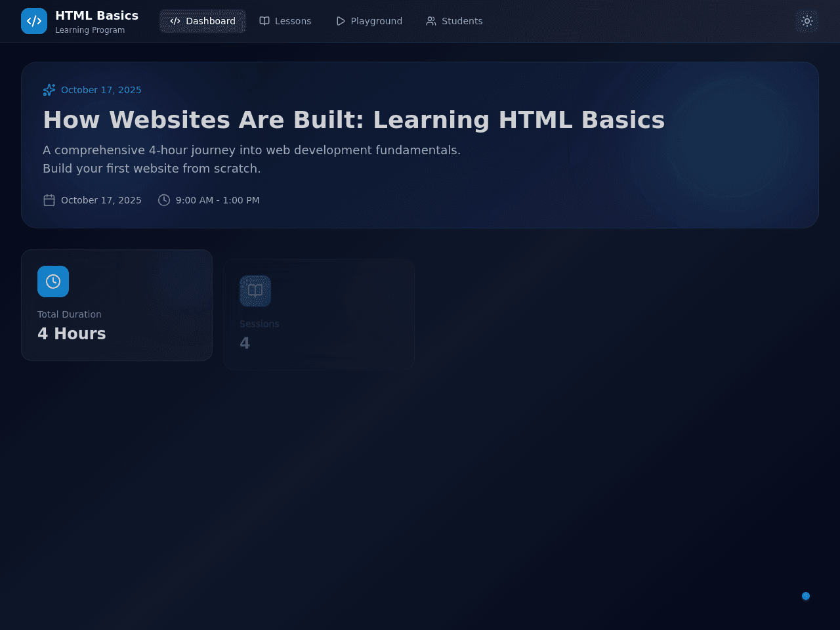Click the HTML Basics title text

(97, 15)
